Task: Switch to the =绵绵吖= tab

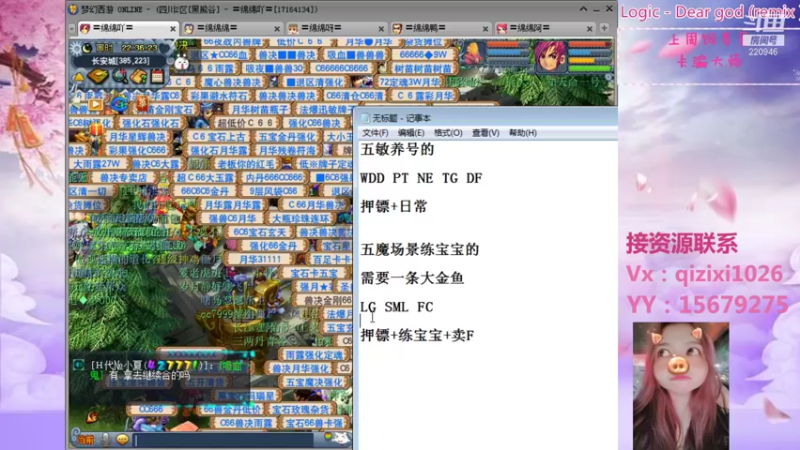Action: 128,28
